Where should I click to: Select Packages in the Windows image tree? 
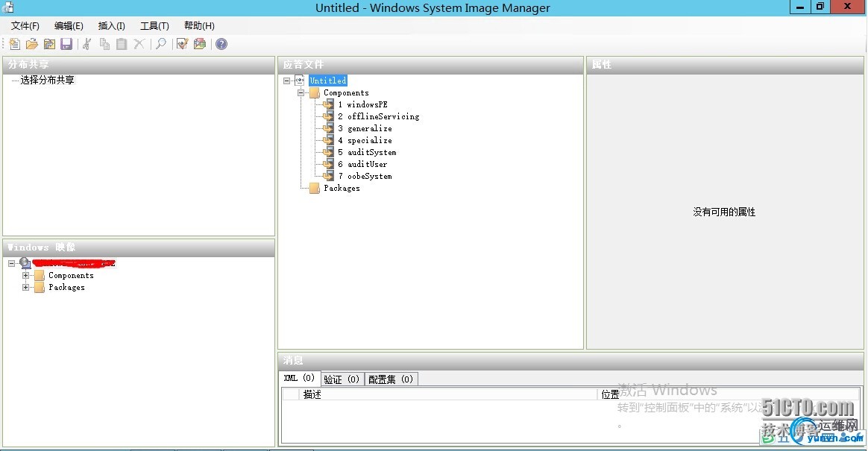(66, 288)
